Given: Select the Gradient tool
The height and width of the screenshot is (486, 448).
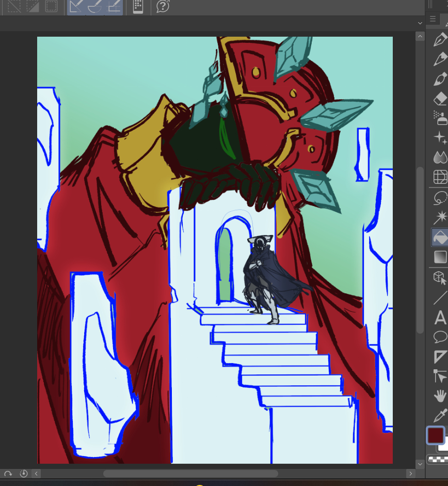Looking at the screenshot, I should [x=440, y=257].
